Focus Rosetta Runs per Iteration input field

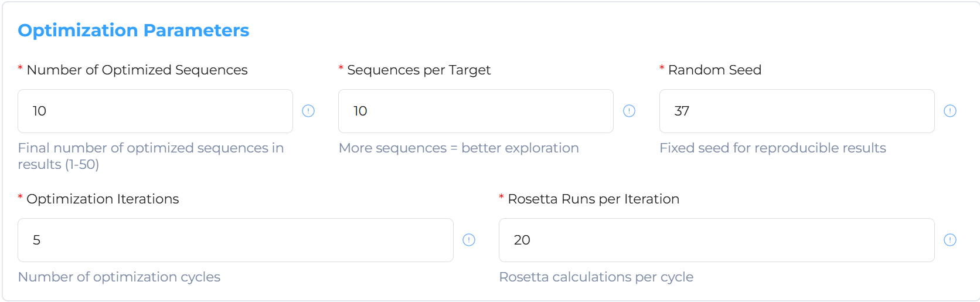[716, 240]
